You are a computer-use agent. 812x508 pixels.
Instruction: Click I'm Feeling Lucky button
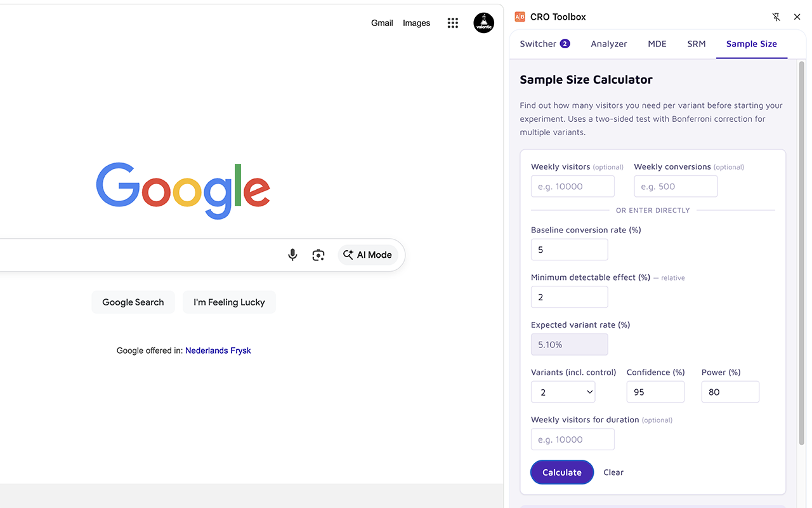click(x=229, y=302)
